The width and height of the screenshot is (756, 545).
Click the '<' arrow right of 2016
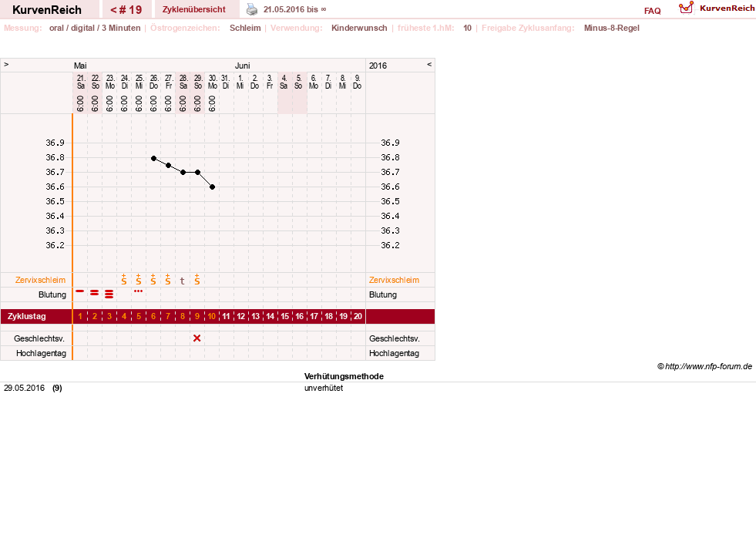(x=429, y=64)
